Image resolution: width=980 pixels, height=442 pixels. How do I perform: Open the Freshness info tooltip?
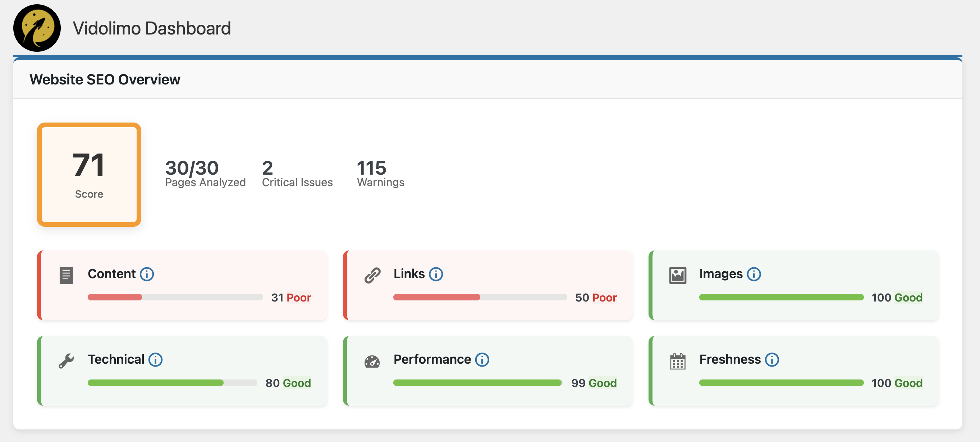pyautogui.click(x=772, y=360)
